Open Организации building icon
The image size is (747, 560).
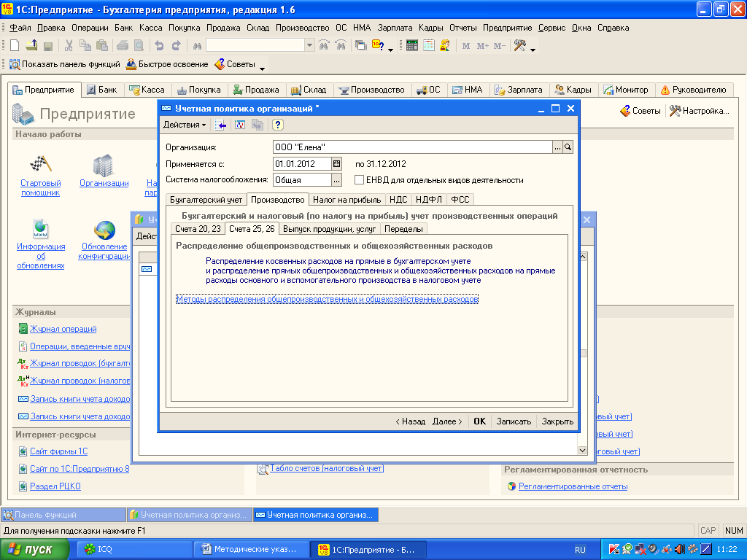click(x=104, y=165)
